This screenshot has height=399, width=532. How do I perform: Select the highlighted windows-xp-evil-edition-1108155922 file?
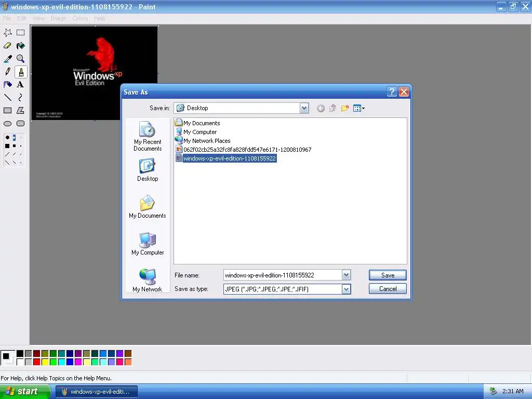[x=226, y=158]
